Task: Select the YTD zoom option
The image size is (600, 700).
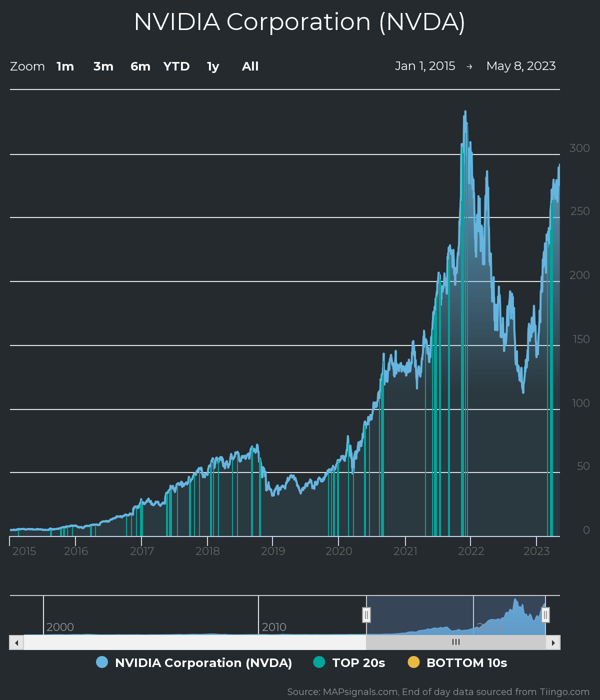Action: click(176, 66)
